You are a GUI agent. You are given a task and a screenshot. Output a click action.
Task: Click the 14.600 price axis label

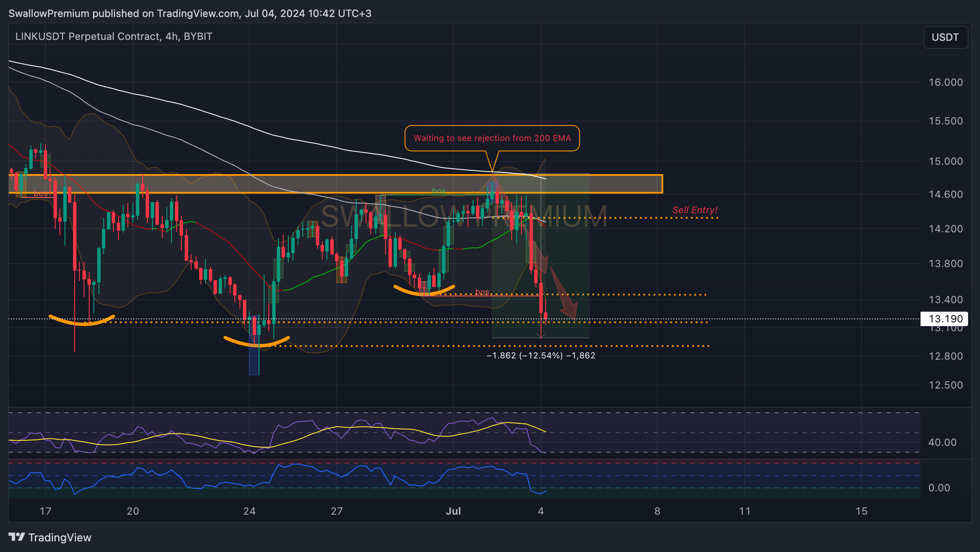tap(946, 194)
